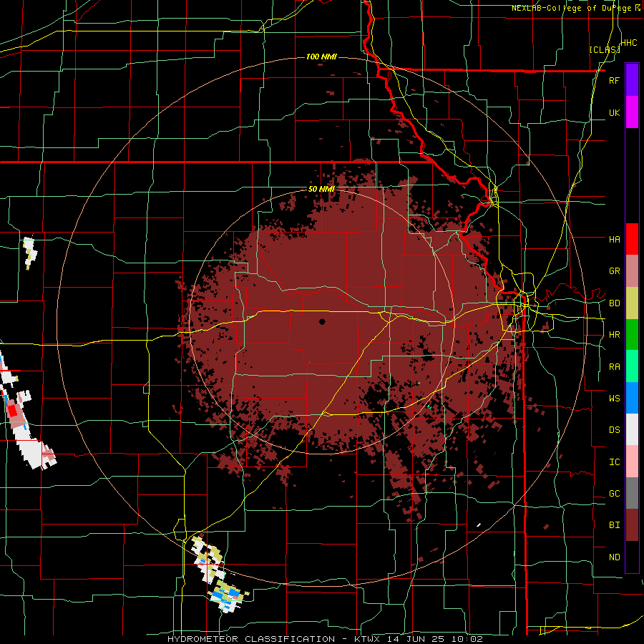Click the blue WS legend swatch
Image resolution: width=644 pixels, height=644 pixels.
click(632, 398)
